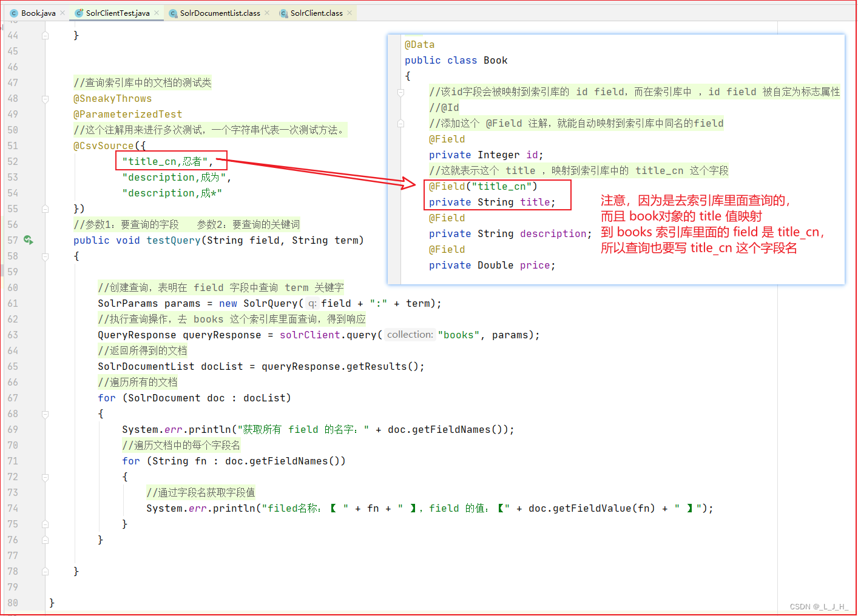Screen dimensions: 858x616
Task: Click the "books" string argument
Action: coord(459,335)
